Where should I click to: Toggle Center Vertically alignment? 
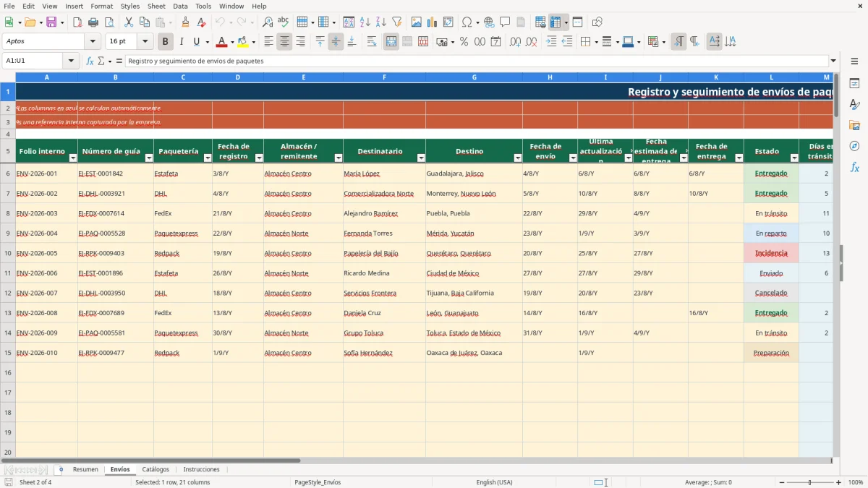(336, 42)
